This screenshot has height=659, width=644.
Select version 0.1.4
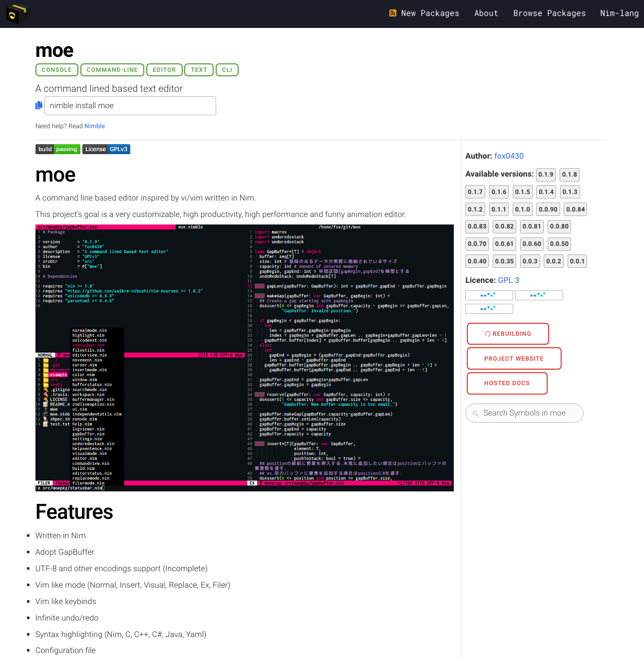pos(546,192)
